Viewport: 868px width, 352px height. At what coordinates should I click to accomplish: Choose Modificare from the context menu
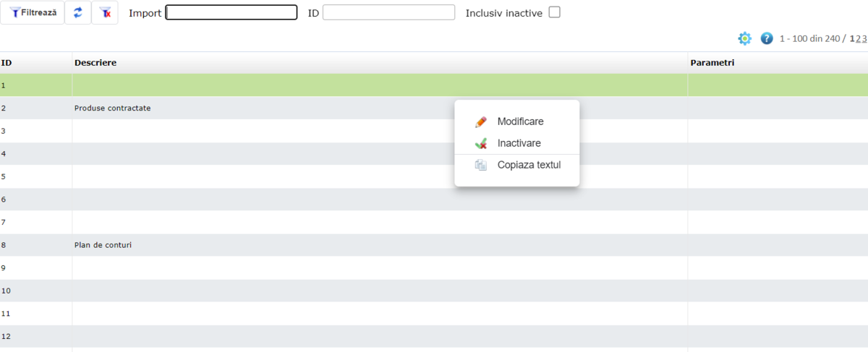519,121
